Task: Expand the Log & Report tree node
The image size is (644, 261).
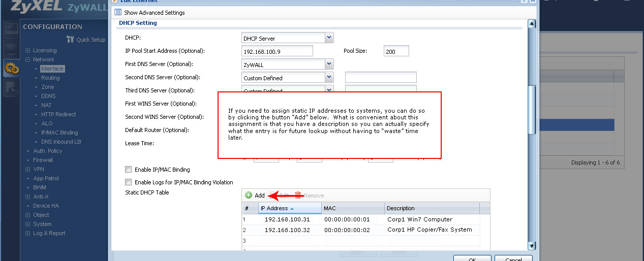Action: pos(28,233)
